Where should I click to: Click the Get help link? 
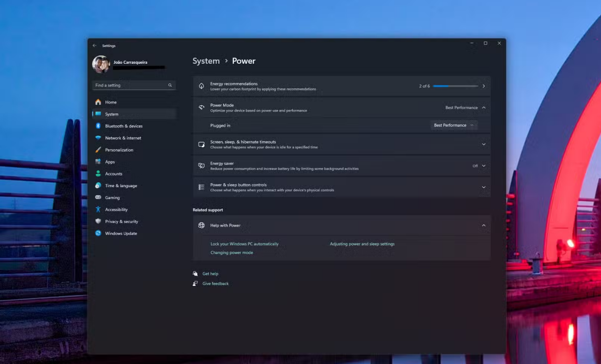click(x=210, y=274)
